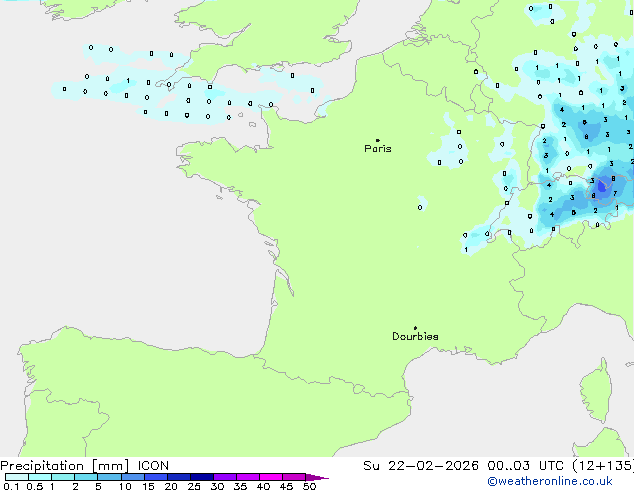Click the 'Su 22-02-2026' date text
The image size is (634, 490).
(421, 466)
